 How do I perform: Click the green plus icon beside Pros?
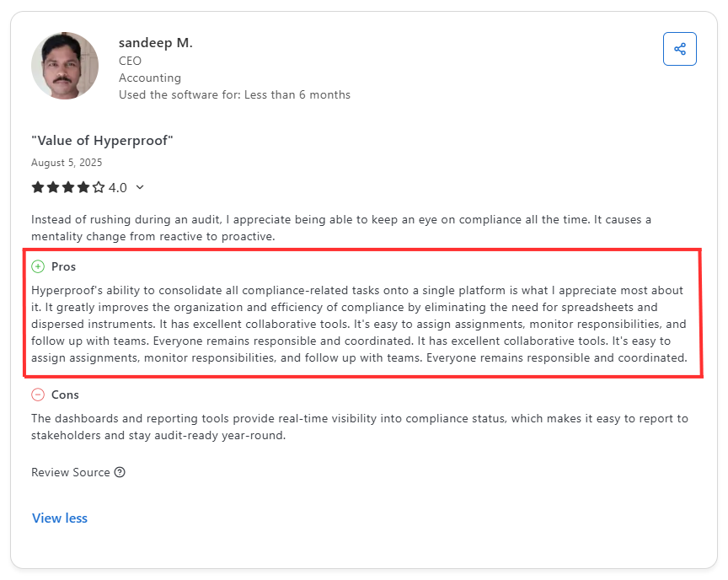click(x=37, y=266)
